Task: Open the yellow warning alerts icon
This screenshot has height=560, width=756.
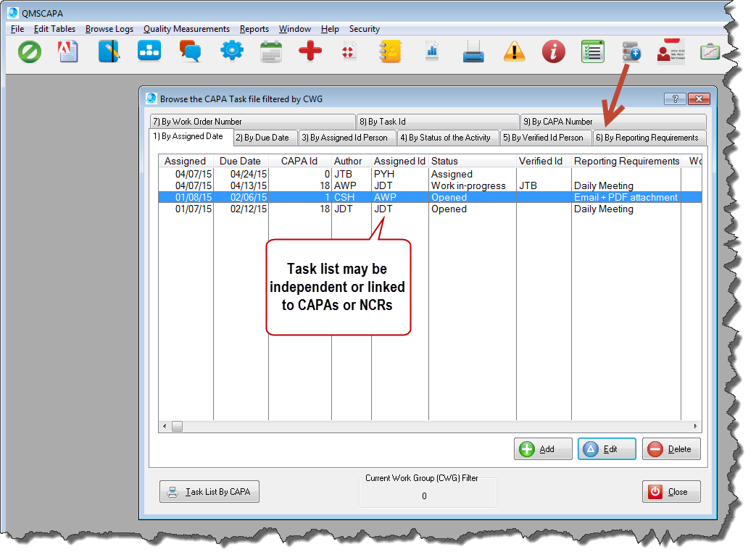Action: [514, 51]
